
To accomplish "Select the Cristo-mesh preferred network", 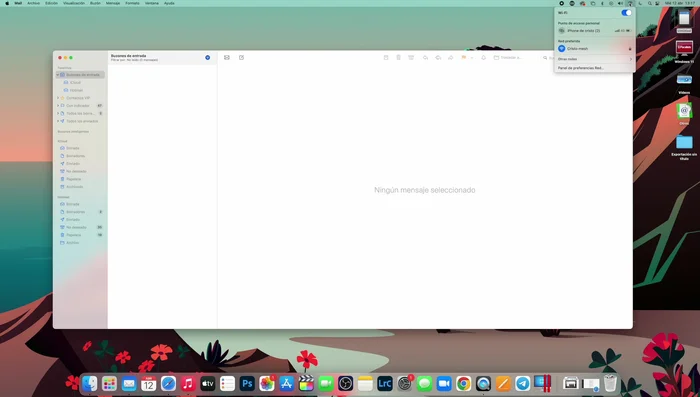I will pyautogui.click(x=595, y=49).
